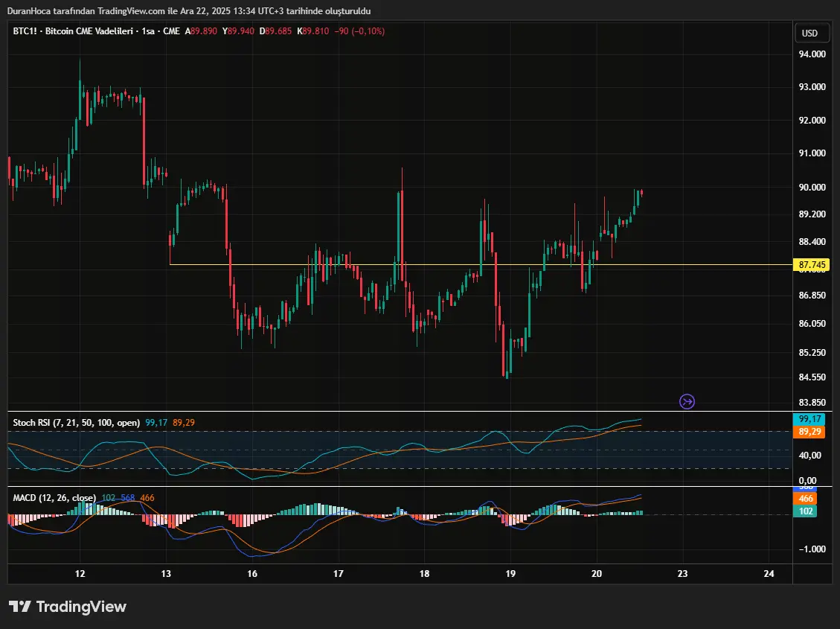Click date 18 on the time axis
Image resolution: width=840 pixels, height=629 pixels.
pyautogui.click(x=424, y=574)
